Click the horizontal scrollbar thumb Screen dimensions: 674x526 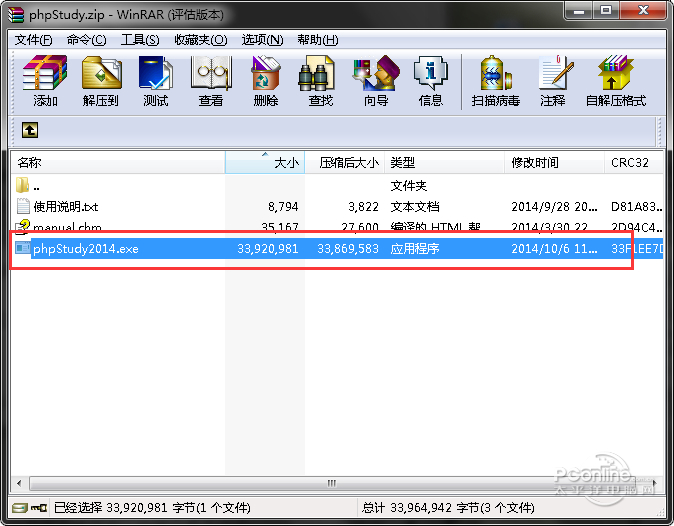click(331, 483)
